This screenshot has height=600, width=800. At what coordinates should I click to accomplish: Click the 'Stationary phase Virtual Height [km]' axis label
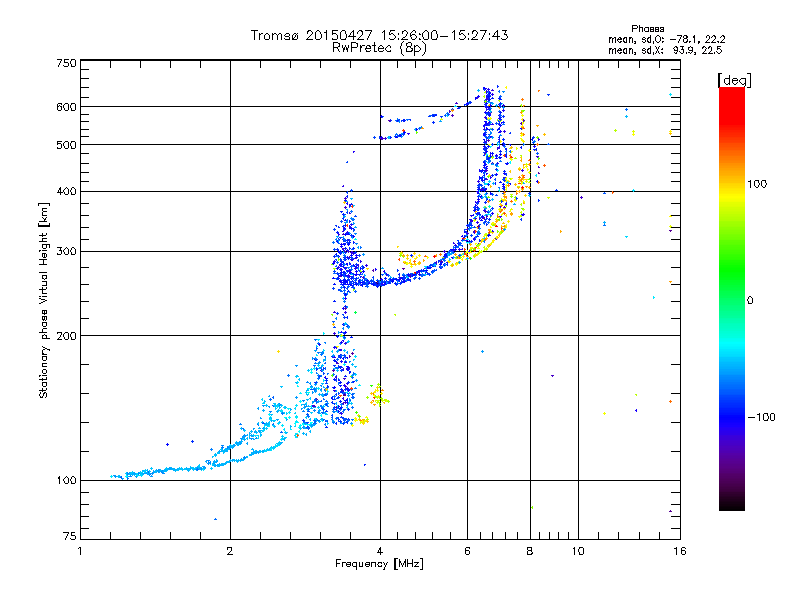44,300
